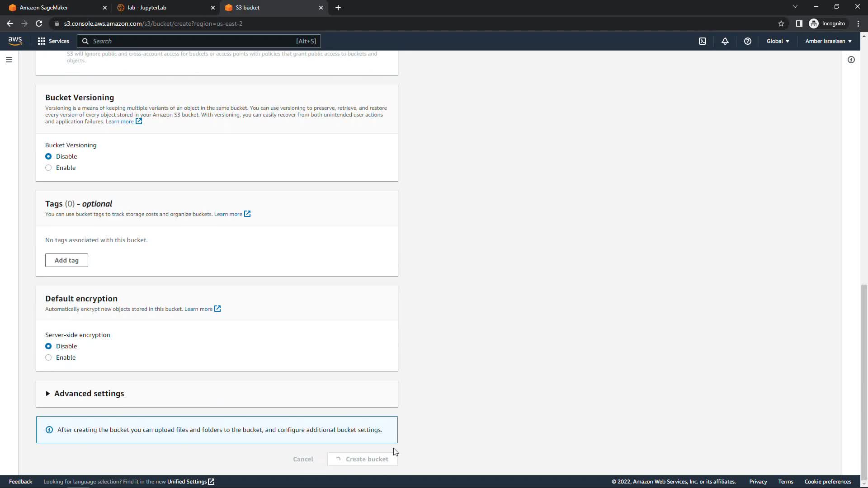Click the AWS logo home icon

(x=15, y=41)
